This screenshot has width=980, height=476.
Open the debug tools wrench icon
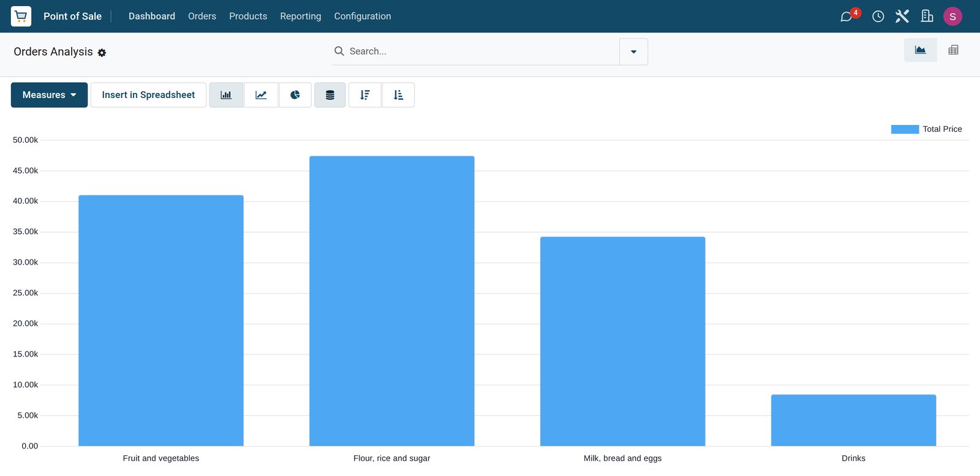902,16
